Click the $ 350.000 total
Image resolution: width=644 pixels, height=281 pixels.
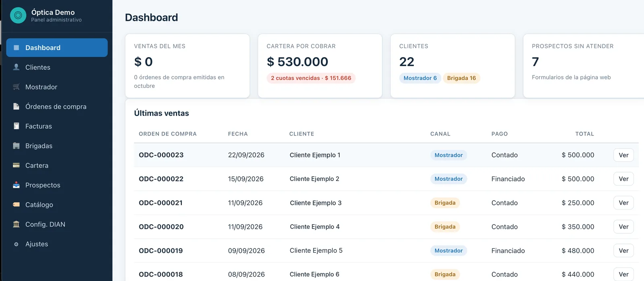[x=578, y=227]
